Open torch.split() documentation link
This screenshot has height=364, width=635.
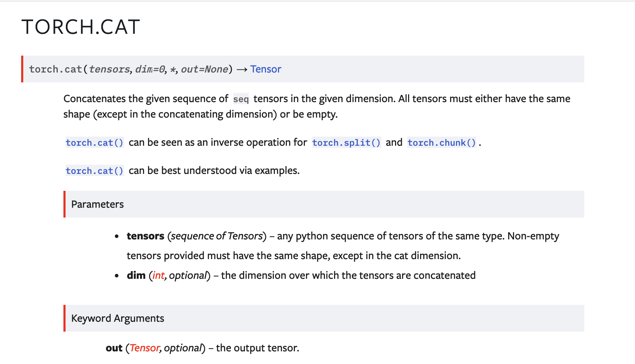coord(346,143)
